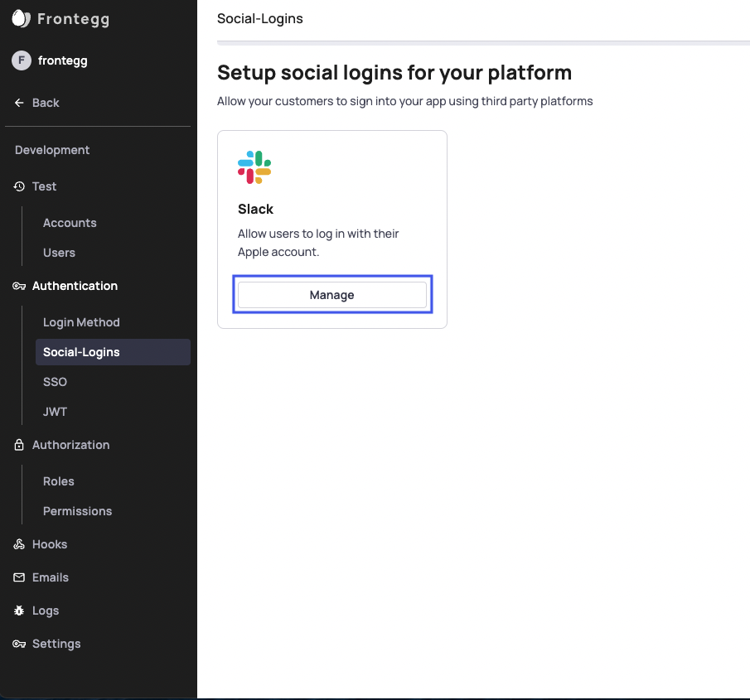
Task: Click the Authentication key icon
Action: coord(19,286)
